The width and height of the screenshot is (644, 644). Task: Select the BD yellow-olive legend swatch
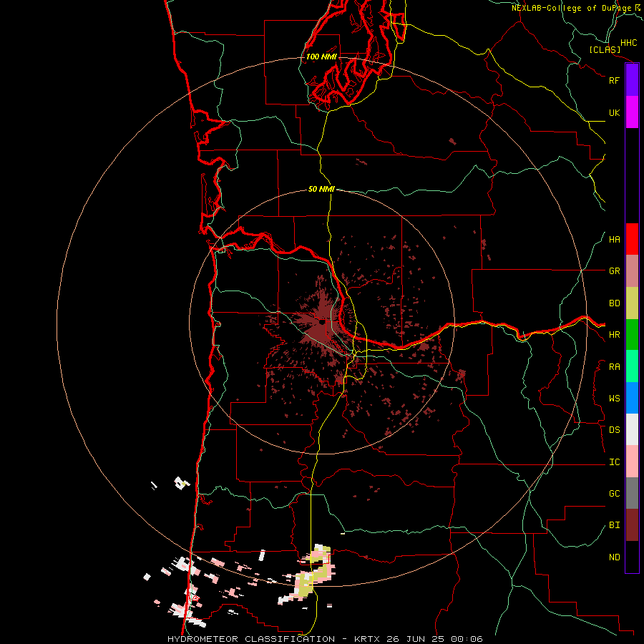tap(632, 303)
